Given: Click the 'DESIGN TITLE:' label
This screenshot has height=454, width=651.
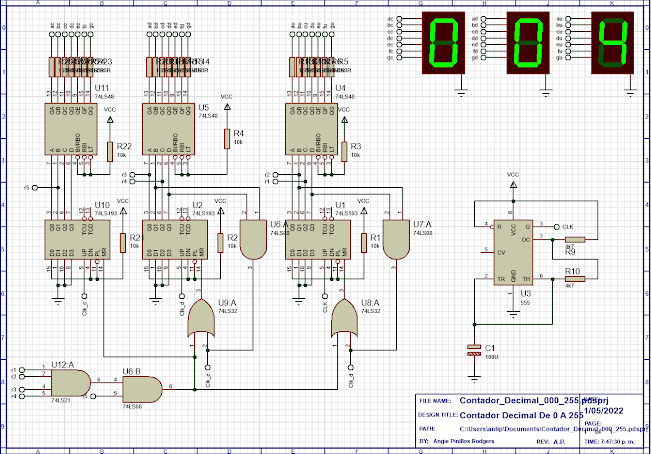Looking at the screenshot, I should [438, 415].
